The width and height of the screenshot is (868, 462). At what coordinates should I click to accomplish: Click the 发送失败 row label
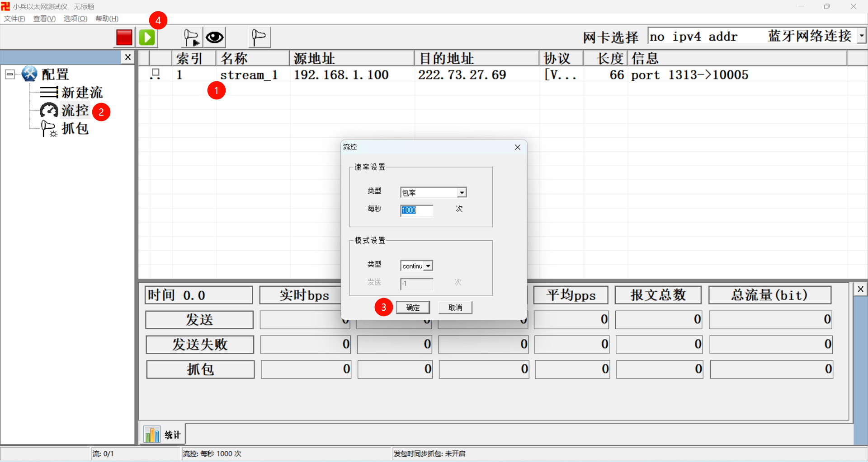[200, 345]
